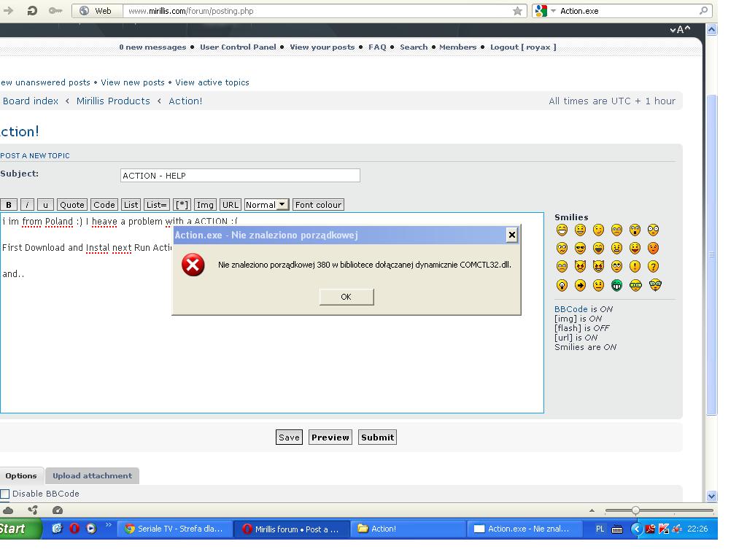747x560 pixels.
Task: Click the underline u button
Action: coord(45,205)
